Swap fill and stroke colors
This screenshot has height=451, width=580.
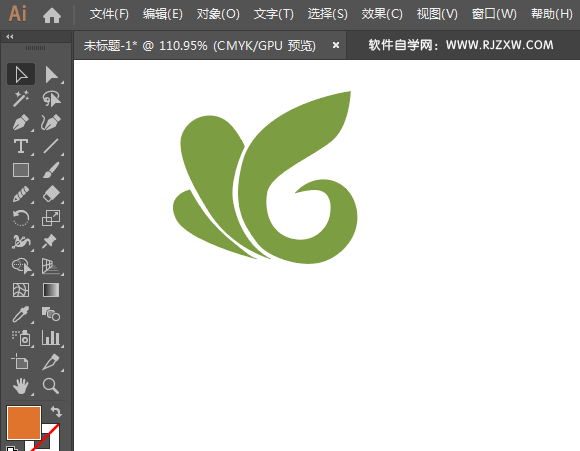click(x=56, y=411)
